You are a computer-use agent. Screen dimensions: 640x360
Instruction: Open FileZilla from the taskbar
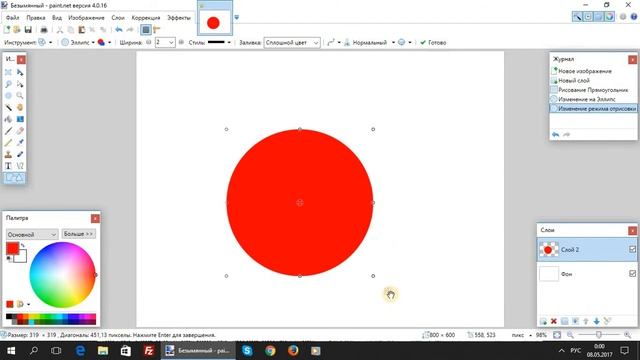click(149, 351)
